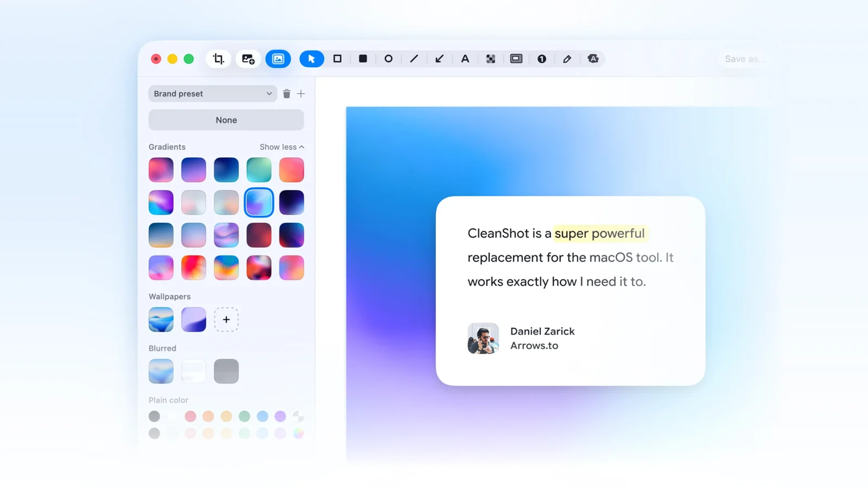Collapse gradients with Show less

click(x=282, y=147)
